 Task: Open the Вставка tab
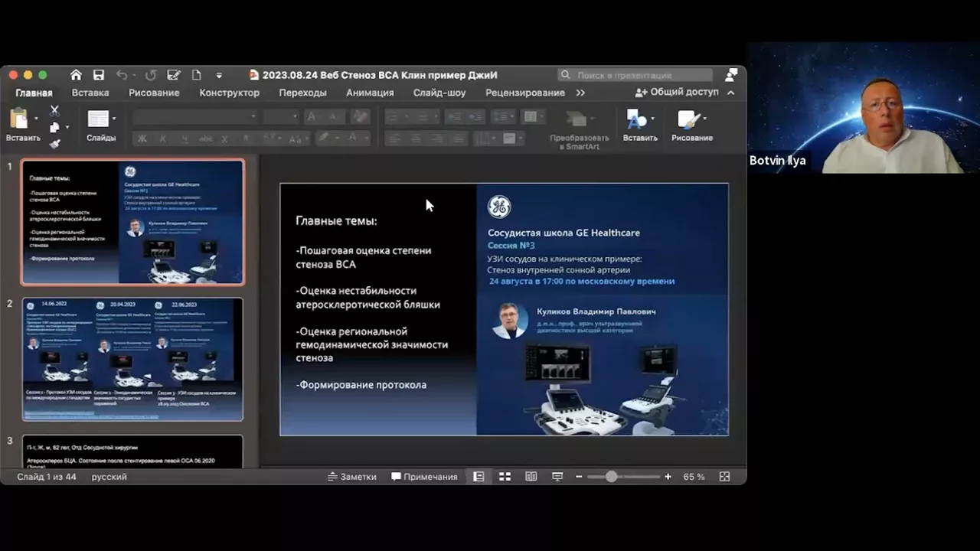click(90, 93)
